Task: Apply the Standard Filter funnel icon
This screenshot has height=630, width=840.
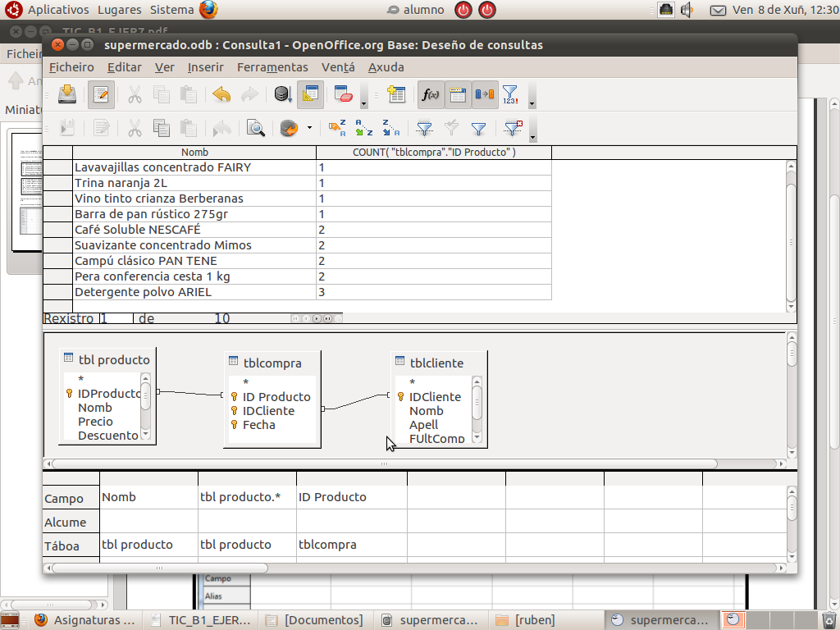Action: tap(427, 129)
